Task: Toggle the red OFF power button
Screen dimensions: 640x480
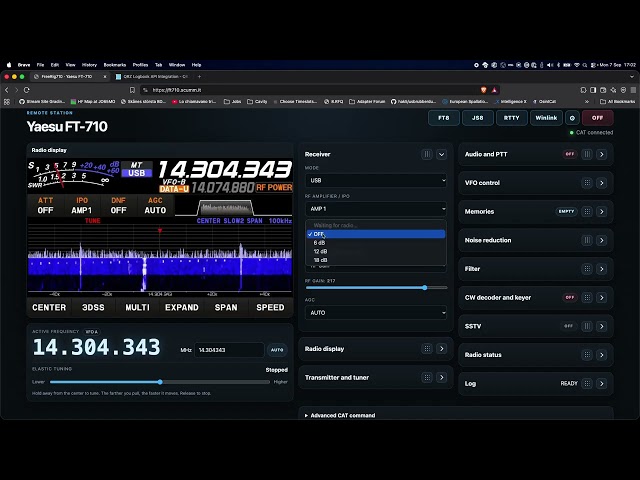Action: pyautogui.click(x=598, y=118)
